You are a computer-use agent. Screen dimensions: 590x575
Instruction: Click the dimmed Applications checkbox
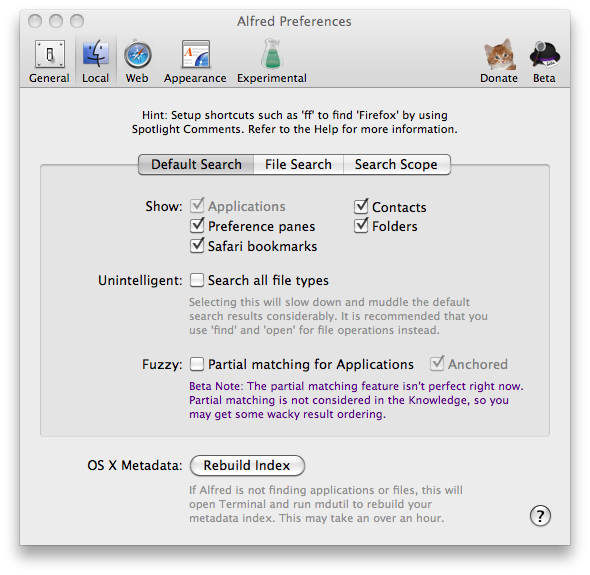pyautogui.click(x=197, y=205)
